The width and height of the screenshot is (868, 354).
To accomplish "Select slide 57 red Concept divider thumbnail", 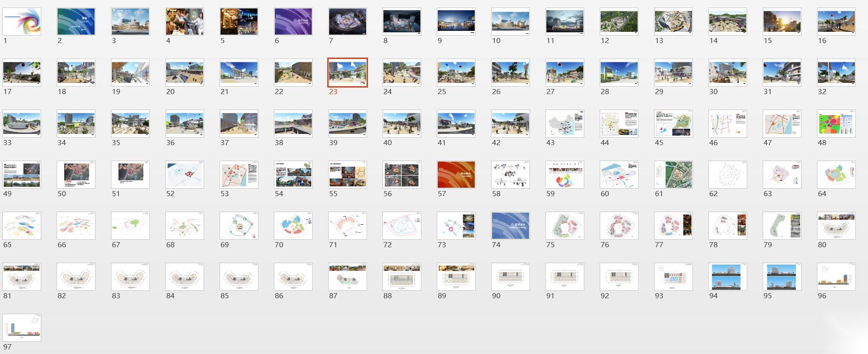I will 456,175.
